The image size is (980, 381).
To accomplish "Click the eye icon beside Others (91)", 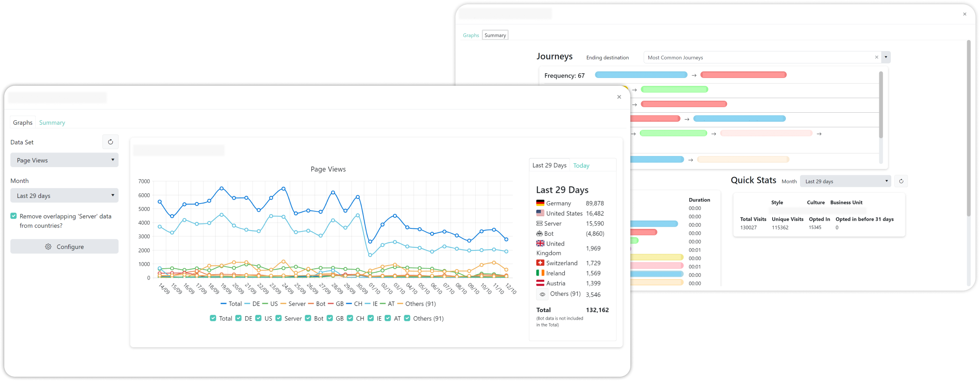I will pyautogui.click(x=542, y=294).
